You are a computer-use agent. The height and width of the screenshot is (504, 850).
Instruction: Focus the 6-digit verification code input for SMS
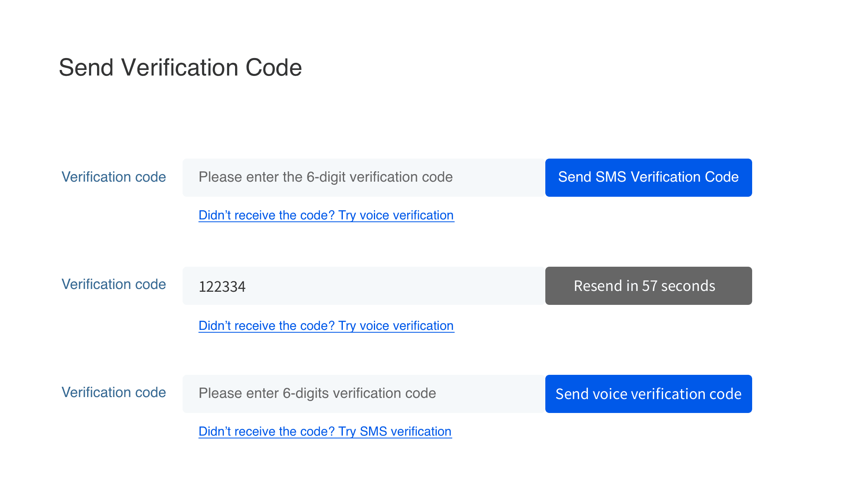click(364, 177)
